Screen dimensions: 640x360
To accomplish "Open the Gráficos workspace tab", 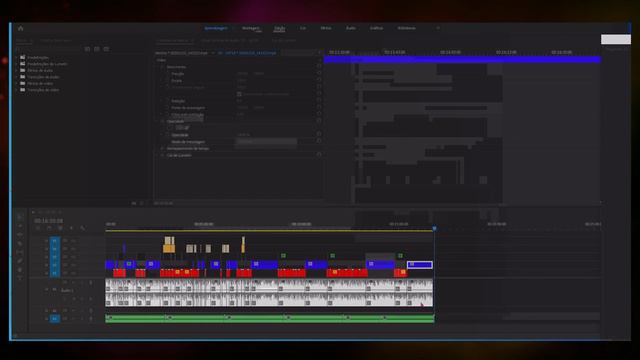I will coord(376,28).
